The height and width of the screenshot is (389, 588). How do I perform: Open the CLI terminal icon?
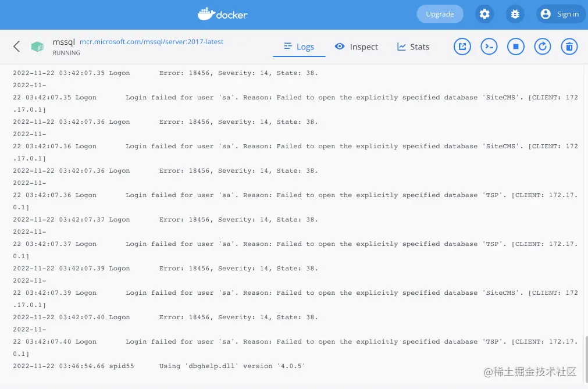[489, 47]
